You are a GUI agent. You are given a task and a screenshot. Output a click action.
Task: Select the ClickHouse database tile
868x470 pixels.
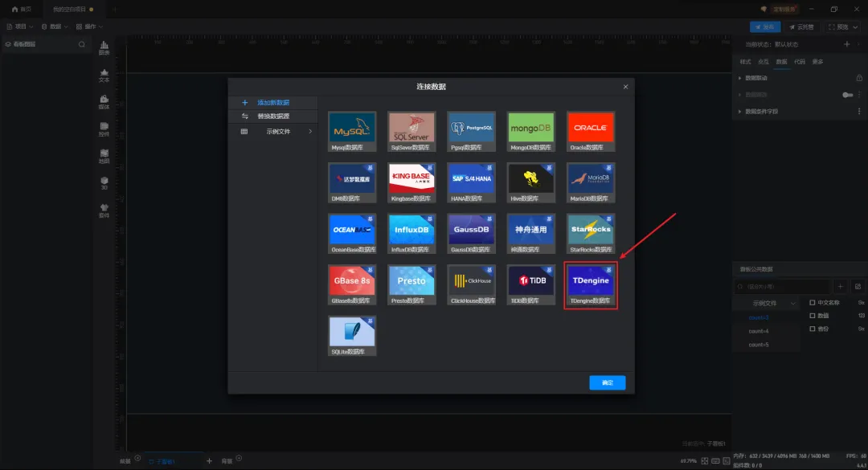[471, 284]
